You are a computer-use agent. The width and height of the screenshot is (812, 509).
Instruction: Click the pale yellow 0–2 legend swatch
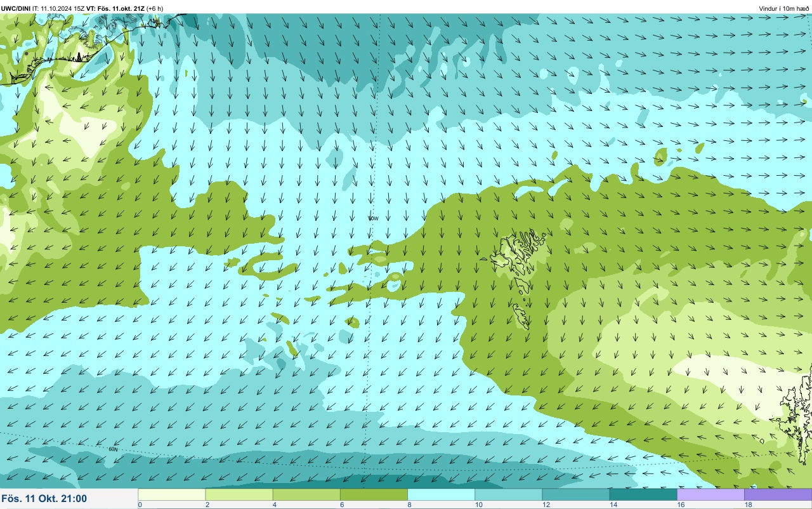pos(172,494)
